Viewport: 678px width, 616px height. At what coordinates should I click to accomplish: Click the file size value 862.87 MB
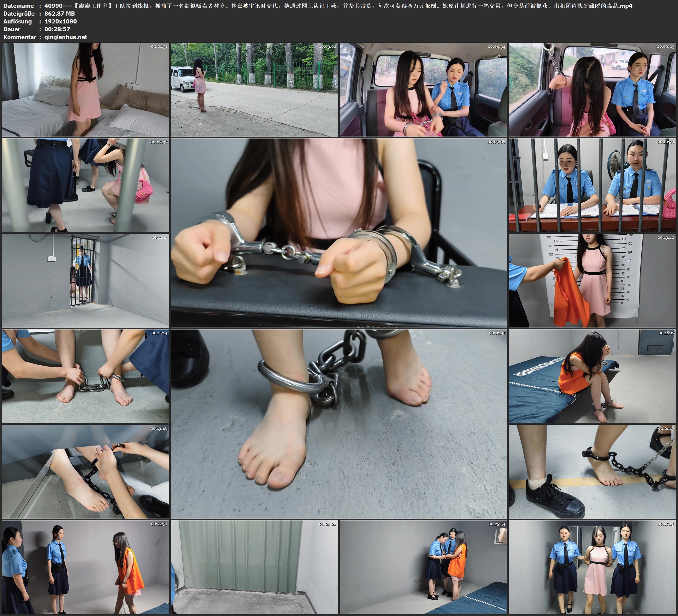click(60, 13)
